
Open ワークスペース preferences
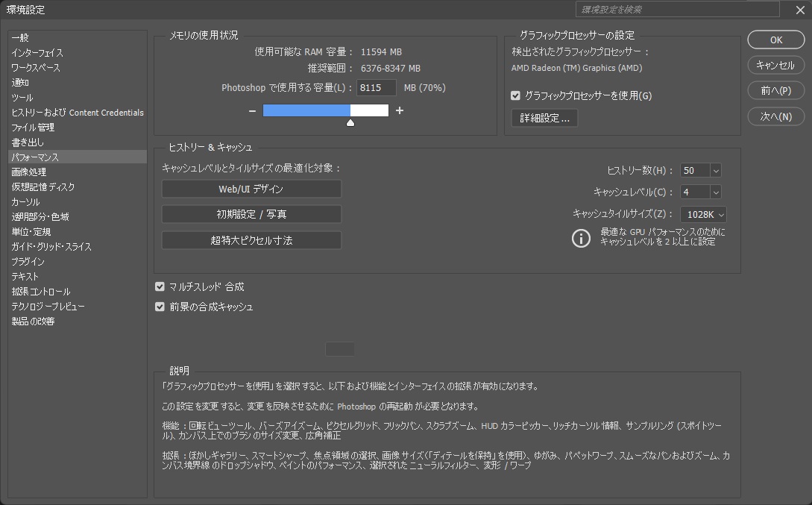[77, 68]
